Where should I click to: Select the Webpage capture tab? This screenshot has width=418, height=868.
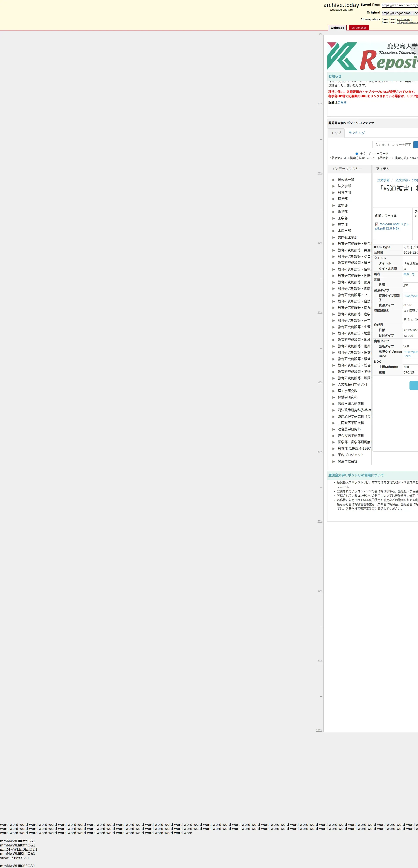pos(337,28)
